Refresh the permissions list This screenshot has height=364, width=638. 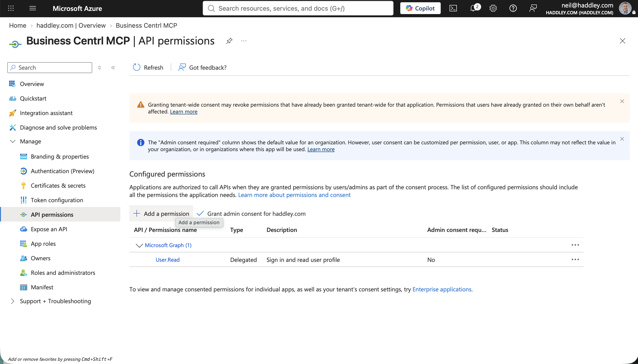tap(148, 67)
